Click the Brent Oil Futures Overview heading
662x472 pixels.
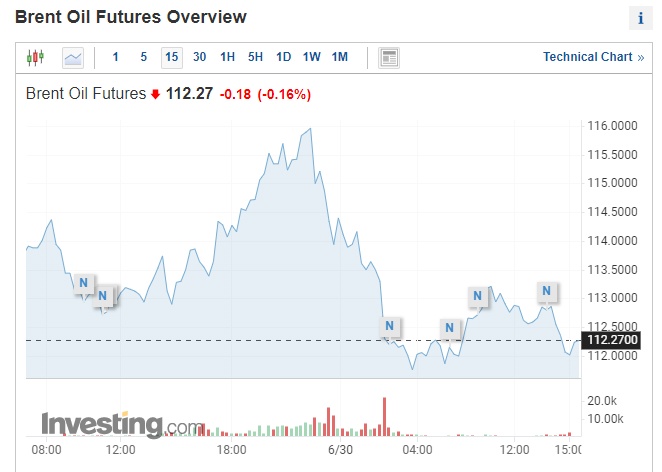point(131,17)
